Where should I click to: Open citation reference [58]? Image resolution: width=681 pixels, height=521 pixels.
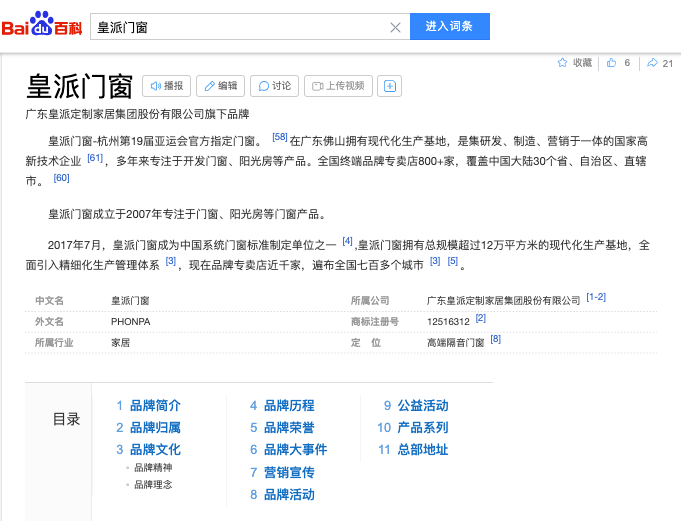(280, 137)
